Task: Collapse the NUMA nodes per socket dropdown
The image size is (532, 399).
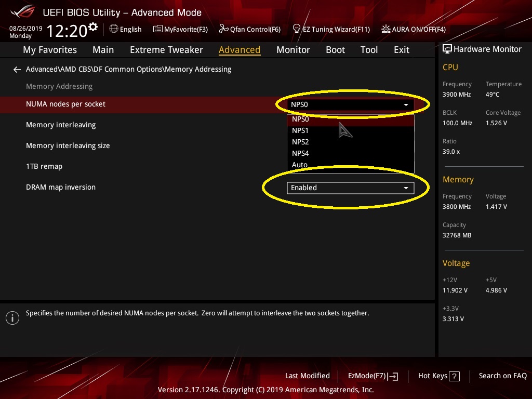Action: 351,104
